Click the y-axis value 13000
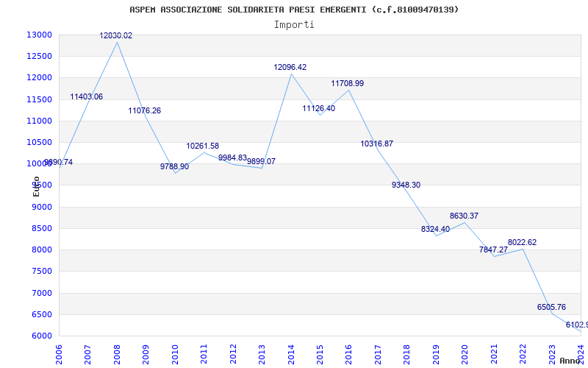588x368 pixels. pyautogui.click(x=39, y=35)
